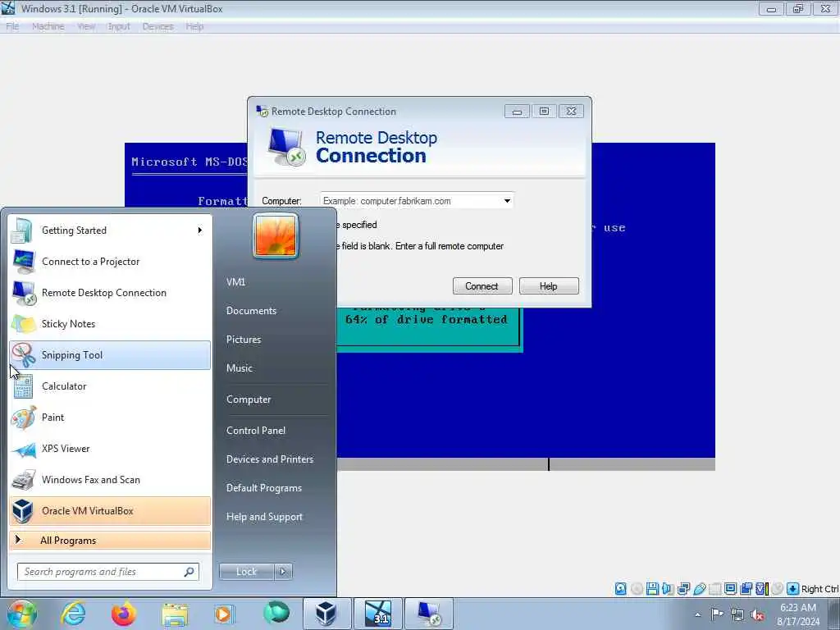Open Computer from Start menu
The width and height of the screenshot is (840, 630).
pos(249,399)
